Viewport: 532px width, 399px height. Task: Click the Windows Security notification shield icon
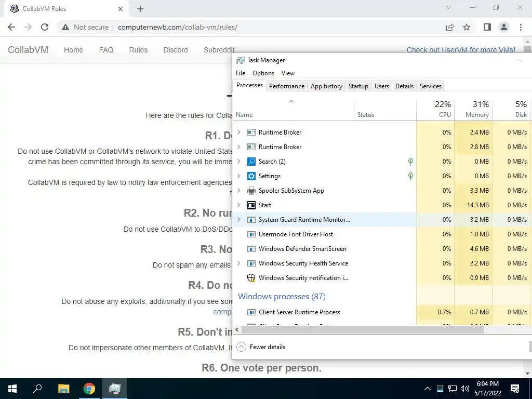251,278
